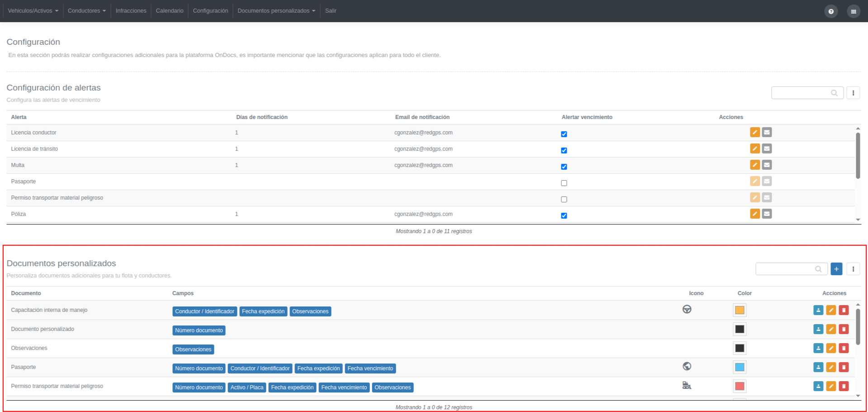The width and height of the screenshot is (868, 412).
Task: Delete the Capacitación interna de manejo document
Action: point(844,310)
